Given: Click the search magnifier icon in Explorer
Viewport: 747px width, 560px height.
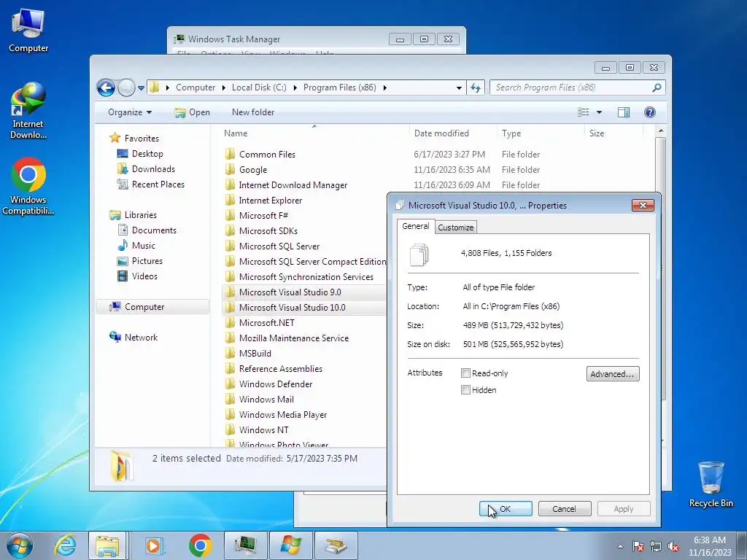Looking at the screenshot, I should coord(657,87).
